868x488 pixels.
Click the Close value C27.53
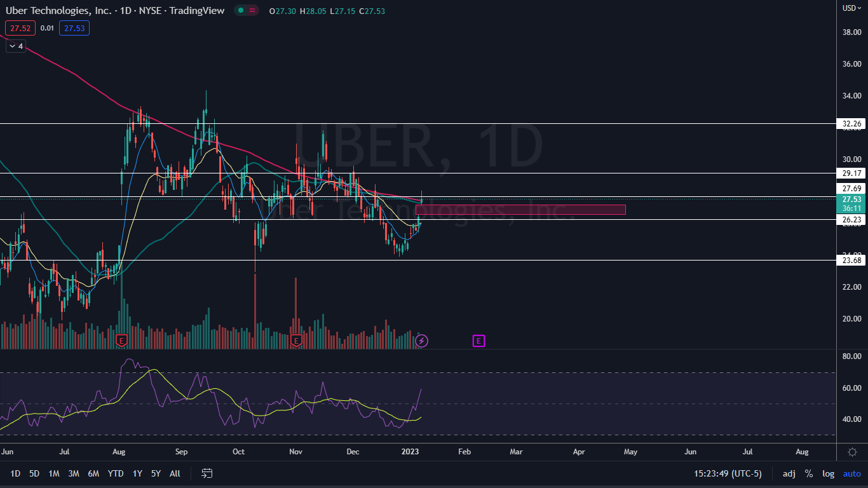click(372, 11)
